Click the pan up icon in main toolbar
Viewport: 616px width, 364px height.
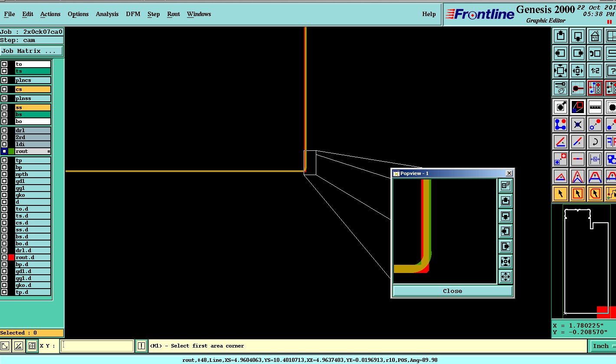560,36
